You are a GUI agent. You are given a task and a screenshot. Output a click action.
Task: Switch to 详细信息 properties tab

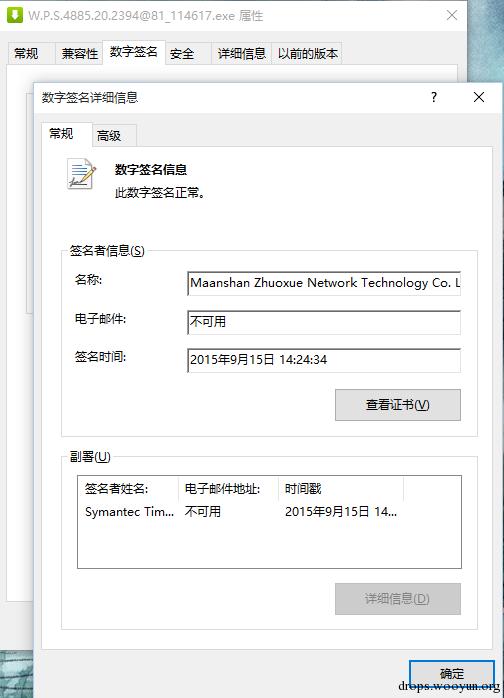[242, 54]
